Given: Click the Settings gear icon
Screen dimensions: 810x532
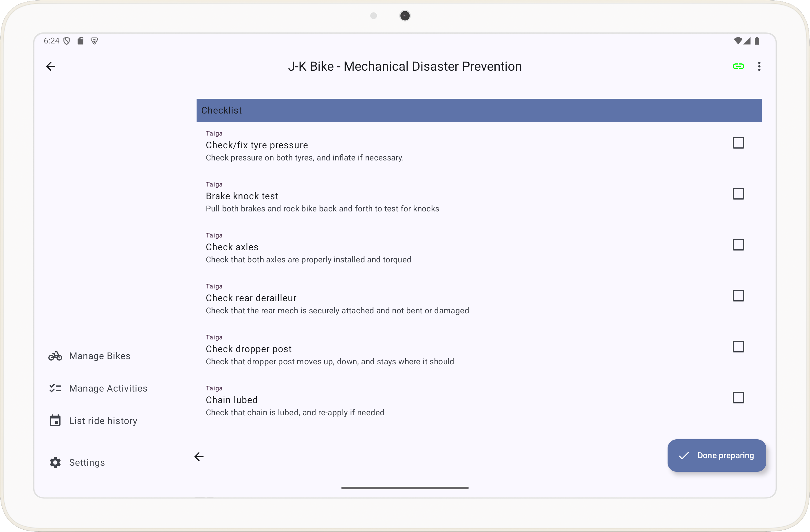Looking at the screenshot, I should pos(55,462).
